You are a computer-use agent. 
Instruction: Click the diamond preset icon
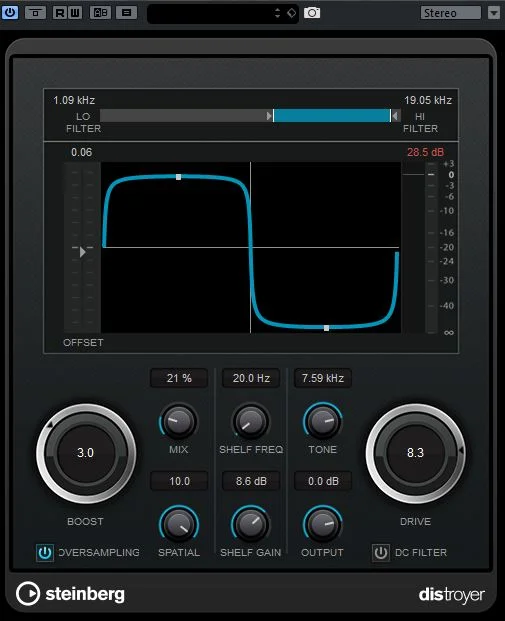tap(292, 13)
